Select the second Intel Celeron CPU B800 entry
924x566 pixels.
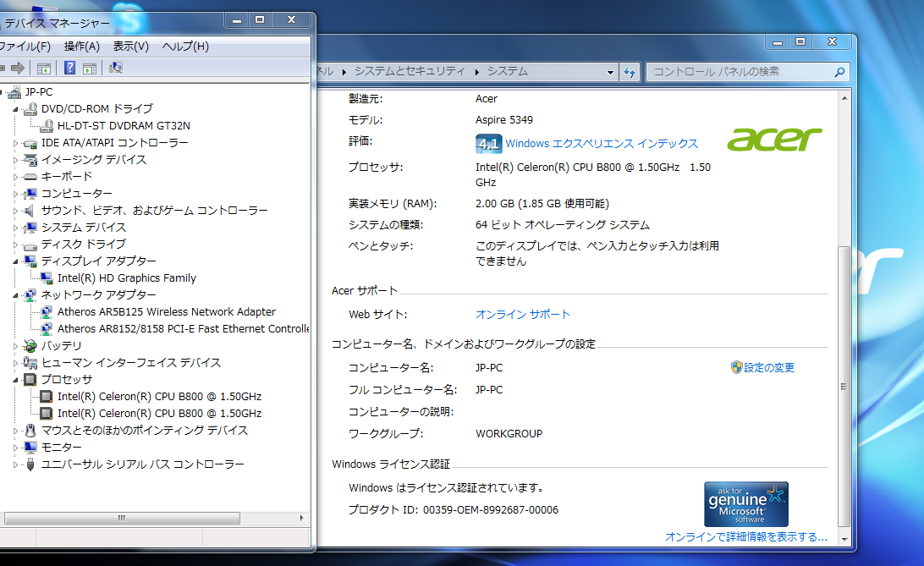click(x=160, y=414)
